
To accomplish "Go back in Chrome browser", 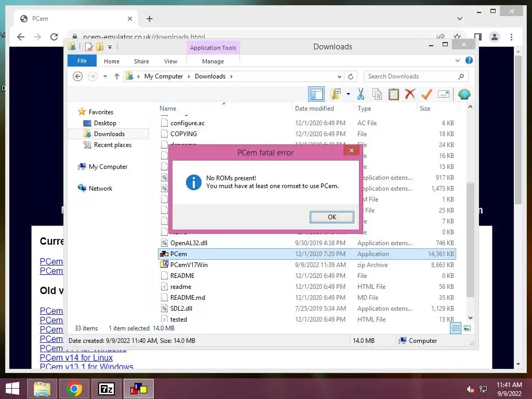I will (x=21, y=37).
